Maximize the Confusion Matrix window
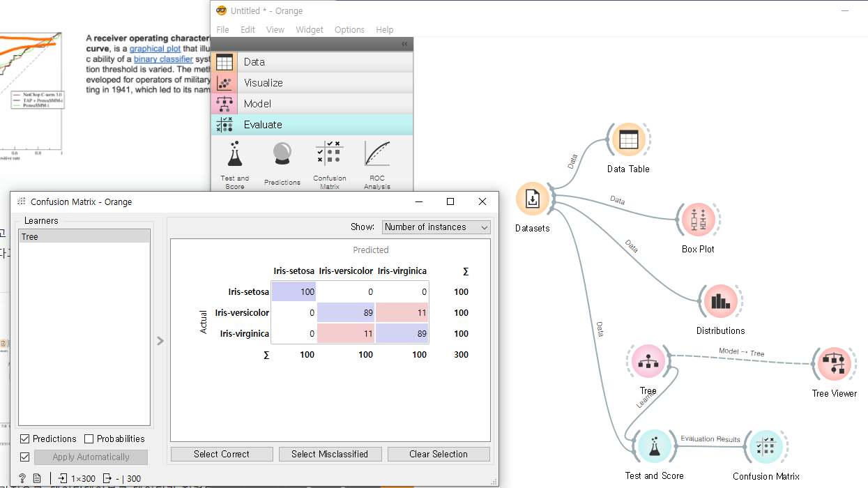The height and width of the screenshot is (488, 868). 450,201
